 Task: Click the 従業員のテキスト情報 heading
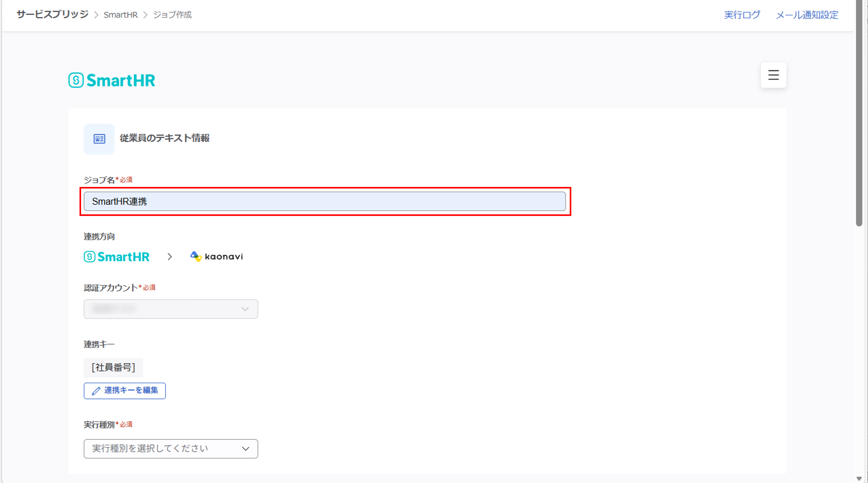coord(165,138)
